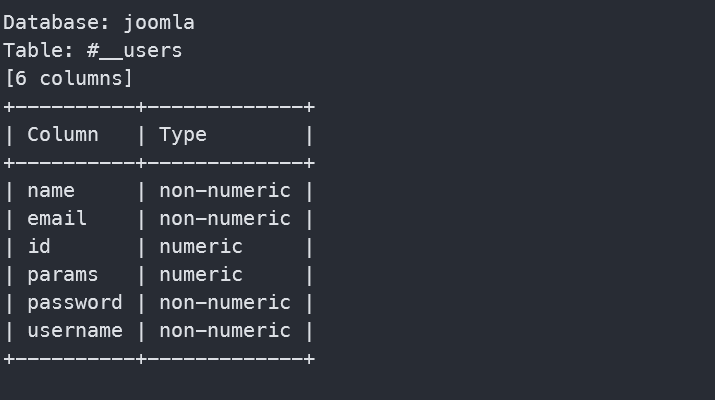Click the "numeric" type beside params
715x400 pixels.
pyautogui.click(x=201, y=274)
